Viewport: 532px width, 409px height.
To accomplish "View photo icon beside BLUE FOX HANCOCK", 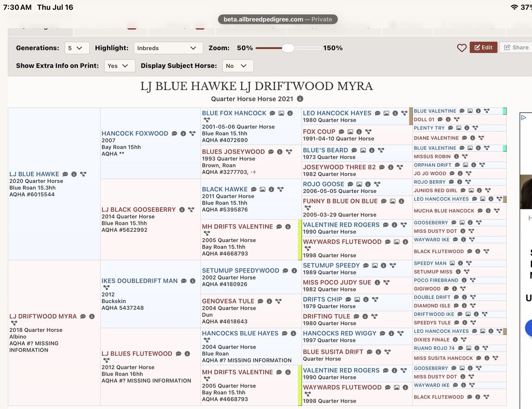I will (x=281, y=113).
